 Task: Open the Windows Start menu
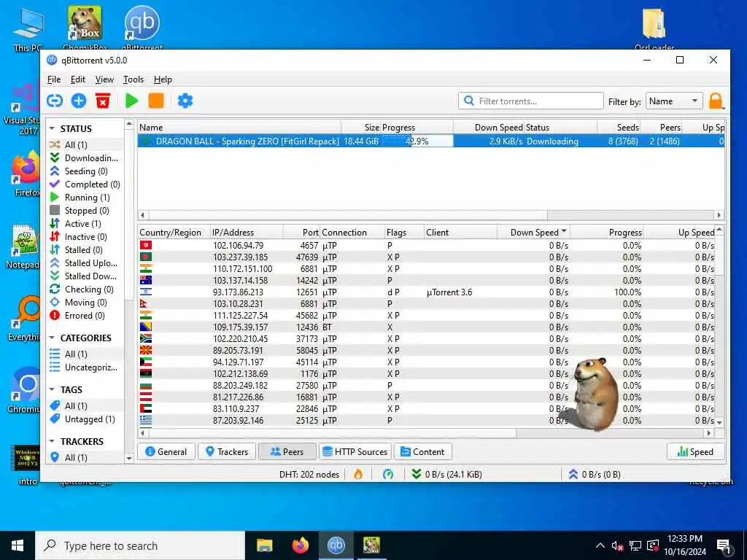(x=18, y=545)
